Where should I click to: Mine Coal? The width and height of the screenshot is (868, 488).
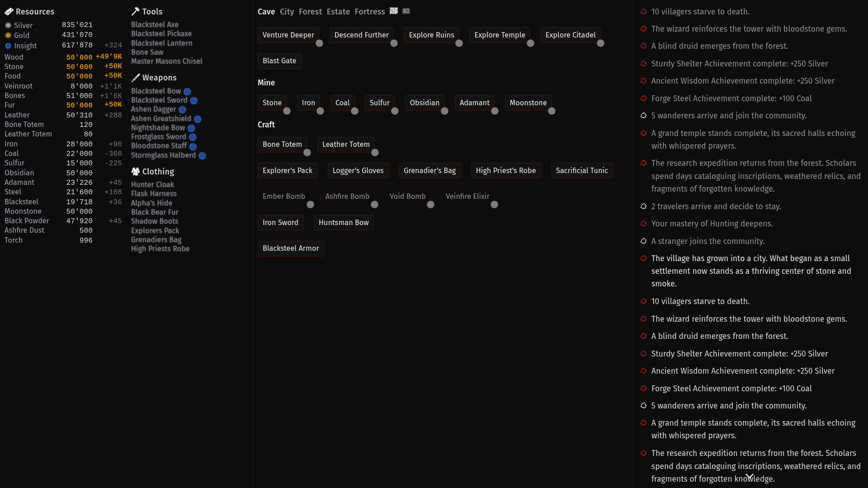[x=342, y=103]
